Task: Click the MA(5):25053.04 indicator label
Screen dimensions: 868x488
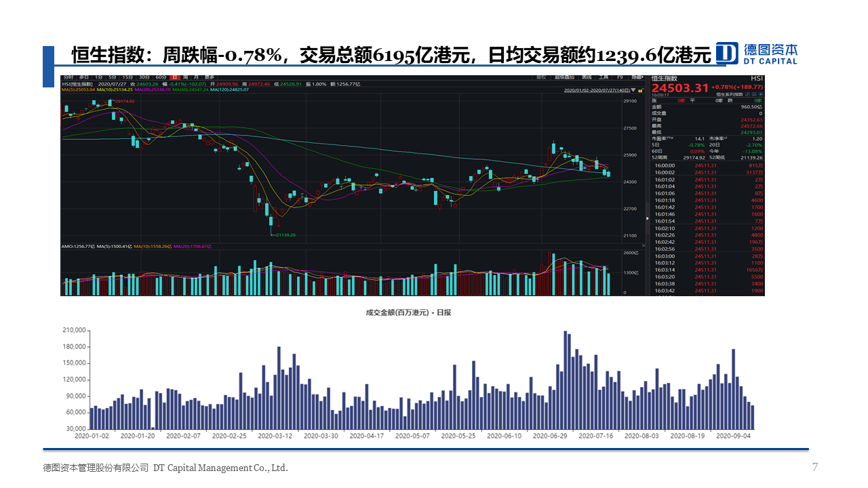Action: coord(78,89)
